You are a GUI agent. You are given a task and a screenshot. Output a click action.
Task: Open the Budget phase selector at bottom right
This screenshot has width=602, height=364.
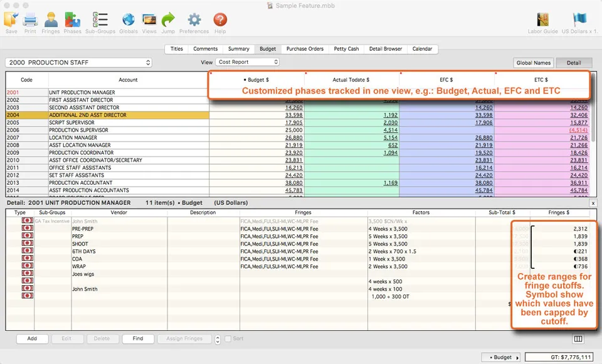(x=501, y=356)
